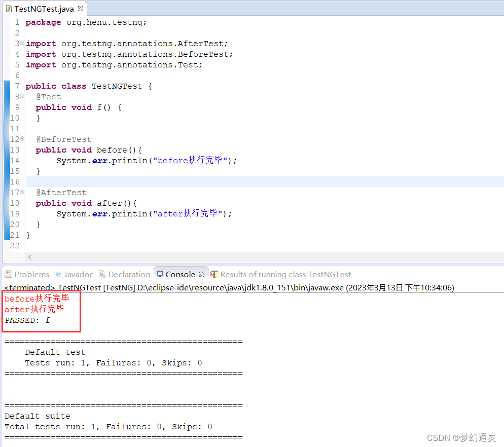Click console line 'PASSED: f'
The image size is (504, 447).
click(27, 320)
